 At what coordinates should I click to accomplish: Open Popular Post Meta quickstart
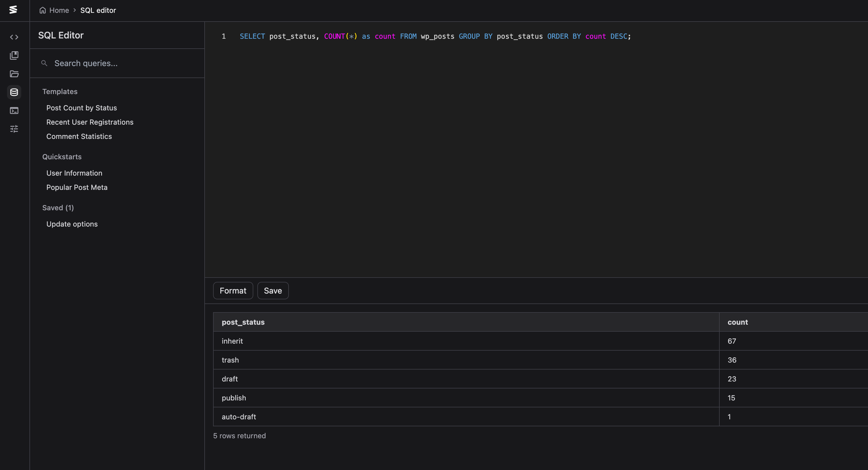(77, 187)
